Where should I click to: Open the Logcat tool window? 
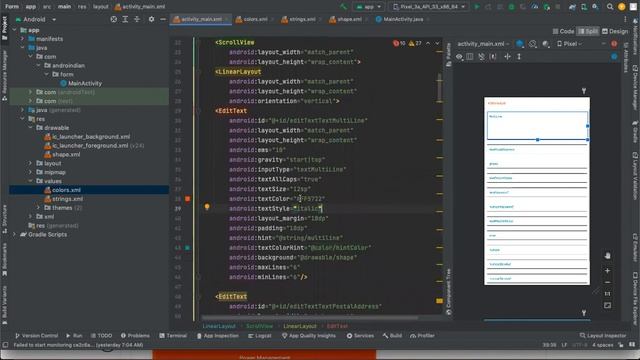260,336
